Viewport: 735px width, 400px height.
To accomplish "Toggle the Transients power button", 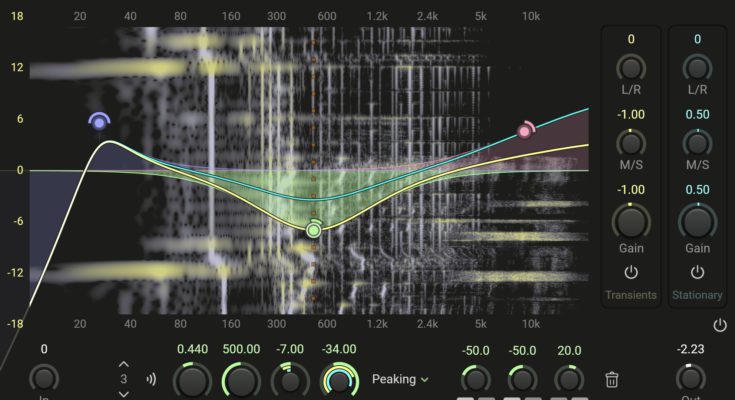I will click(x=630, y=272).
